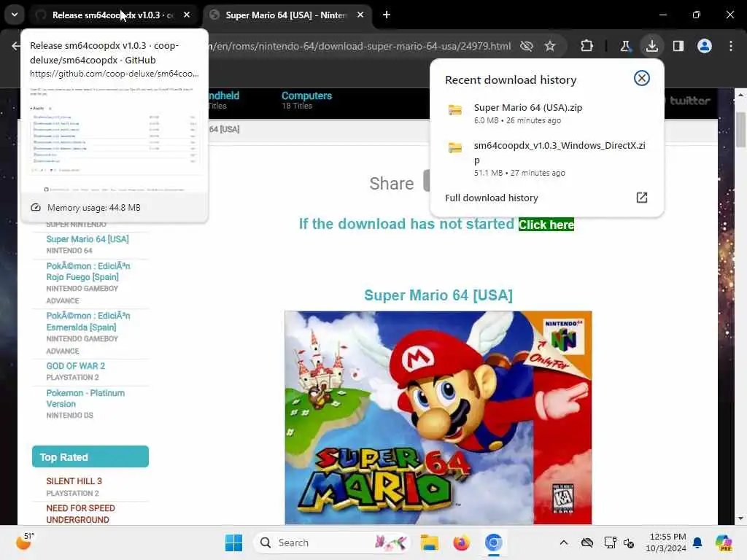Screen dimensions: 747x560
Task: Click the Chrome taskbar icon
Action: [x=494, y=542]
